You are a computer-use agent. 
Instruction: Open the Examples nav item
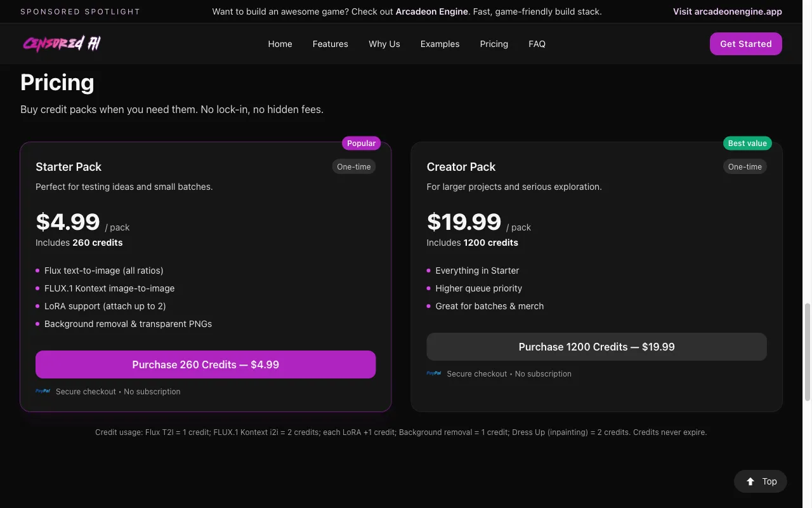(x=440, y=44)
